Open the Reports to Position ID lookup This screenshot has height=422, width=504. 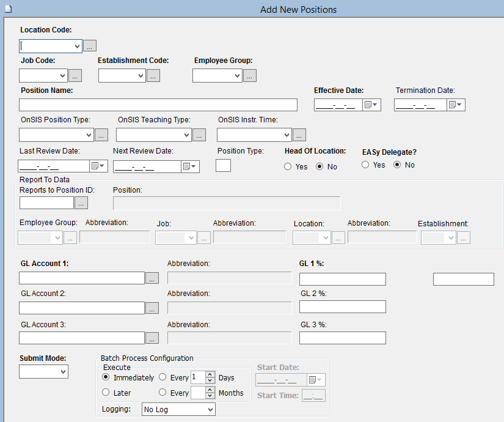coord(81,203)
